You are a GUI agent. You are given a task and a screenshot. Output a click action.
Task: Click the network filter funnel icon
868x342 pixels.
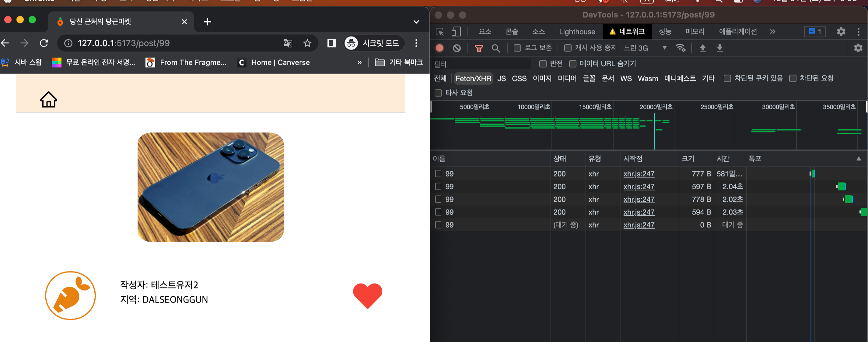(x=478, y=48)
